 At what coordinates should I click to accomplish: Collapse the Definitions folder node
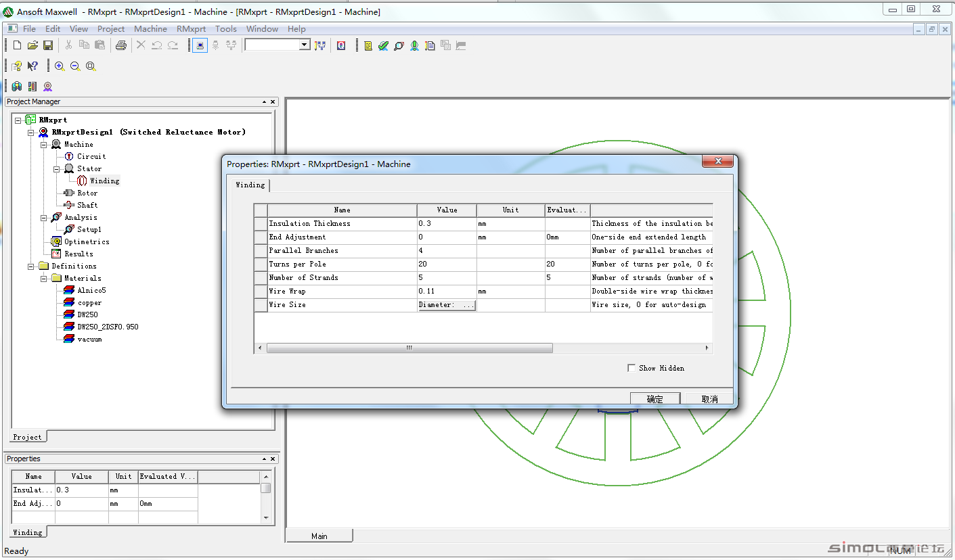coord(31,266)
